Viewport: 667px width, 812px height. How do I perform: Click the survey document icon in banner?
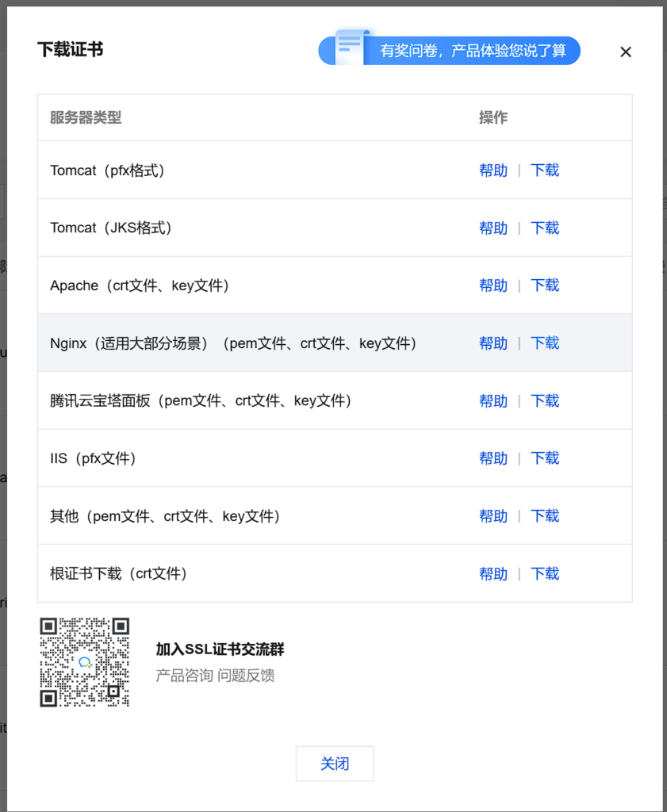coord(351,47)
